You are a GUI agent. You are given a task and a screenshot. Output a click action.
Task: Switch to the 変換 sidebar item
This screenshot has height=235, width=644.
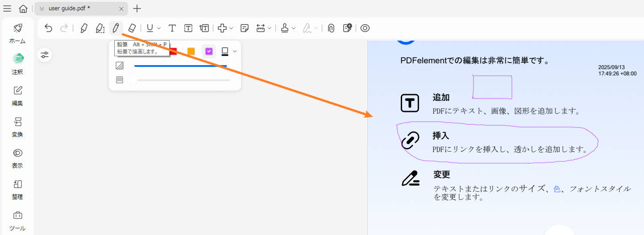pos(17,127)
